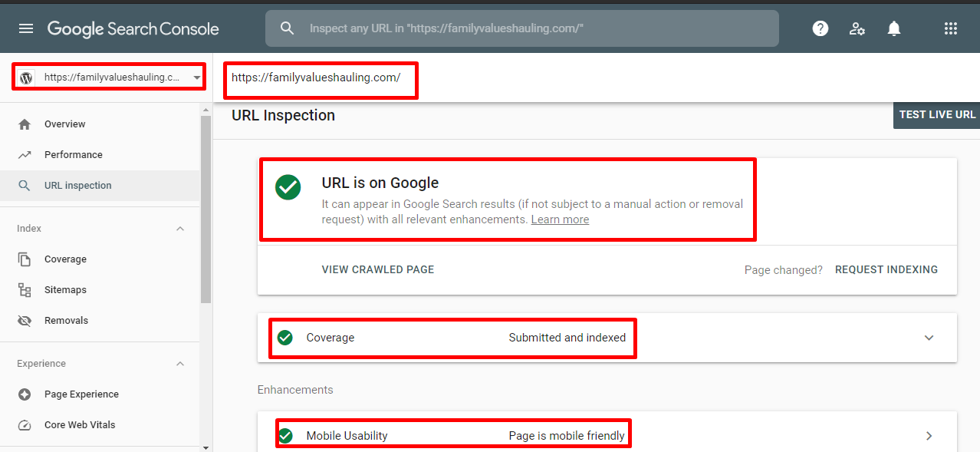
Task: Open Mobile Usability details arrow
Action: (x=929, y=436)
